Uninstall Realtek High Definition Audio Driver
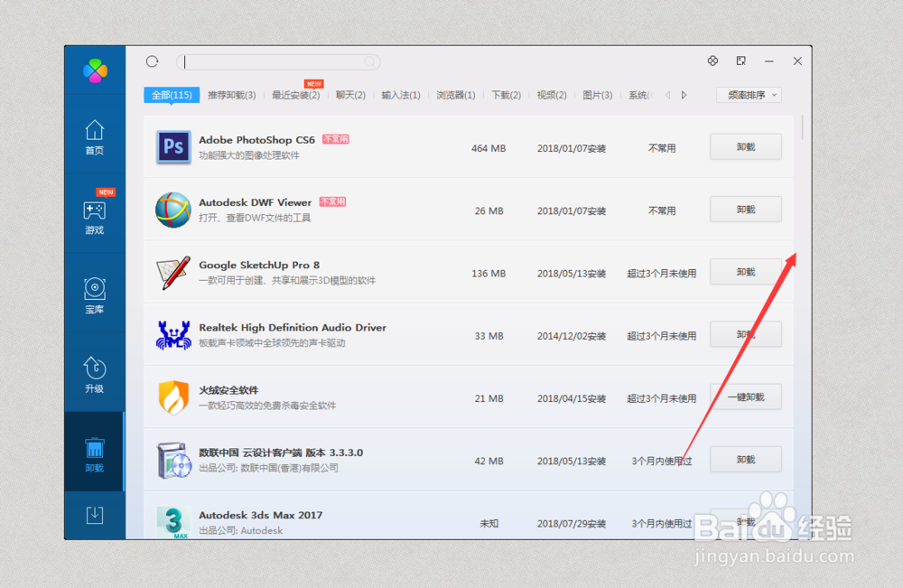This screenshot has width=903, height=588. 746,334
